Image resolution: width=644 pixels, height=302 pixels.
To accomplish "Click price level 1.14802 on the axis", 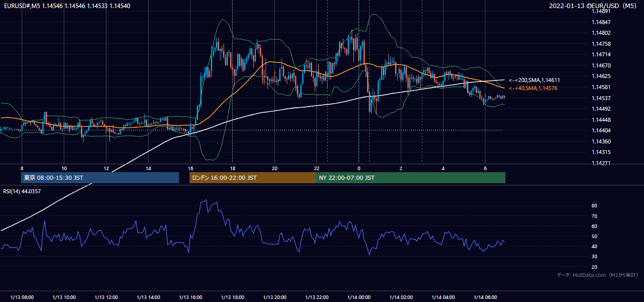I will click(x=601, y=33).
